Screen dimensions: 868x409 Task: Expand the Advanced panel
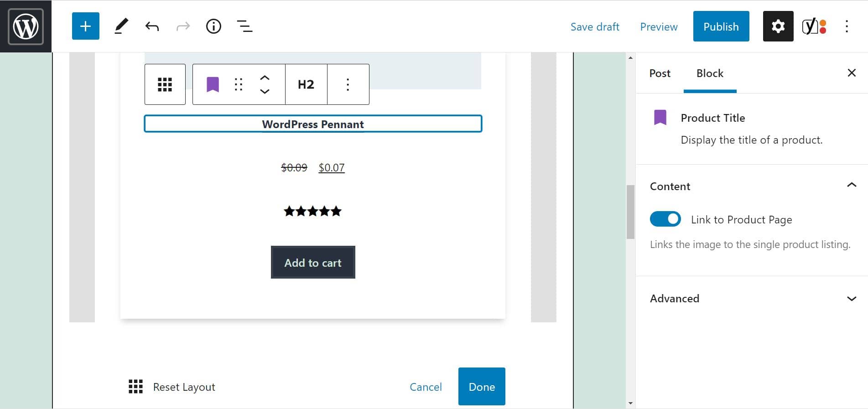tap(852, 299)
